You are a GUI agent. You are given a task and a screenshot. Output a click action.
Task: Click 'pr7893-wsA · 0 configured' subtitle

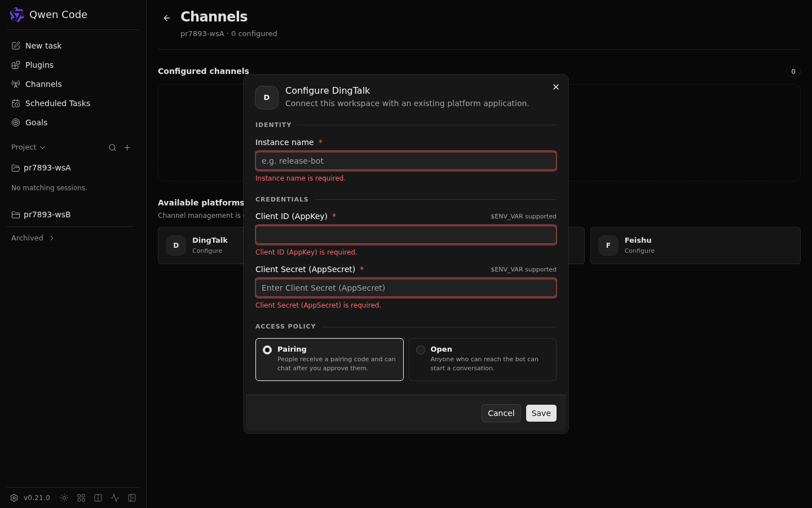229,34
